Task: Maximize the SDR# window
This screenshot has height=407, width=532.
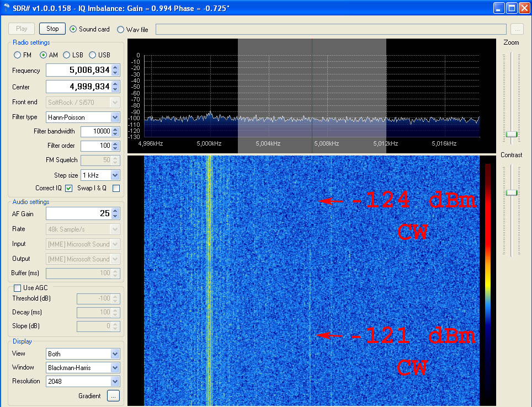Action: tap(512, 8)
